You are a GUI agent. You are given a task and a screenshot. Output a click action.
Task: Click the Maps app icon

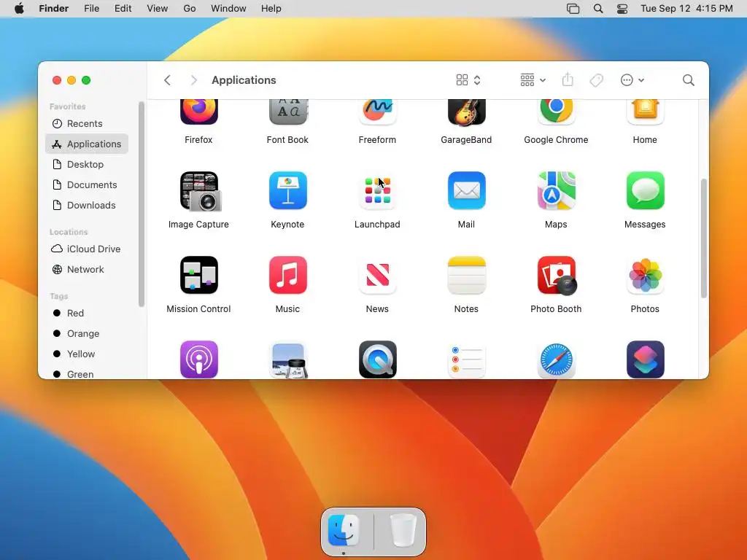[x=556, y=190]
